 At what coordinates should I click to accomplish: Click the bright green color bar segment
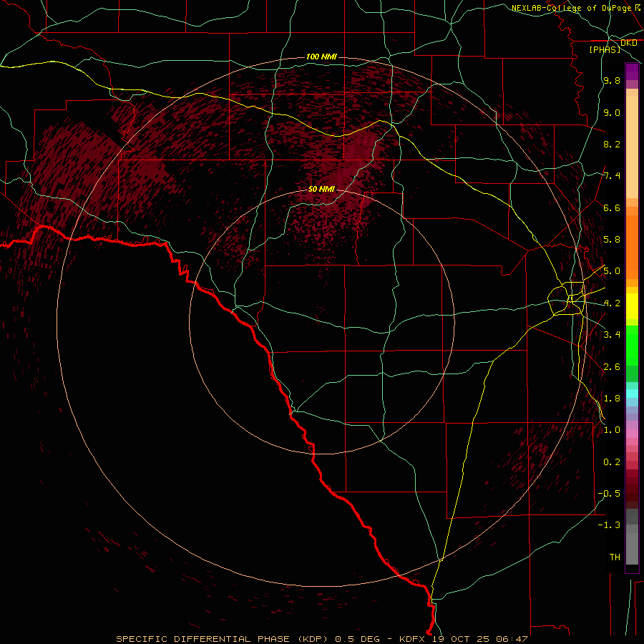[632, 345]
